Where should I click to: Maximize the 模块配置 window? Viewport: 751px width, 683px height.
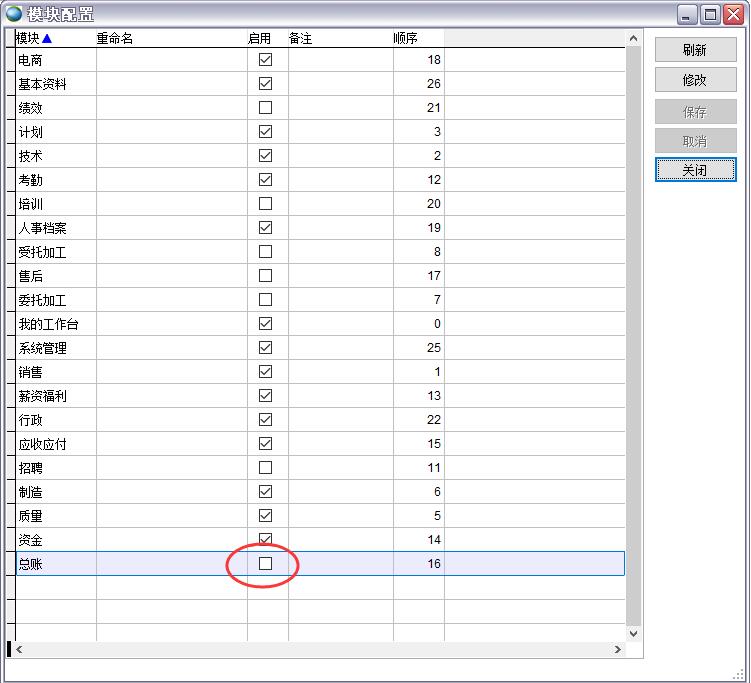(711, 14)
